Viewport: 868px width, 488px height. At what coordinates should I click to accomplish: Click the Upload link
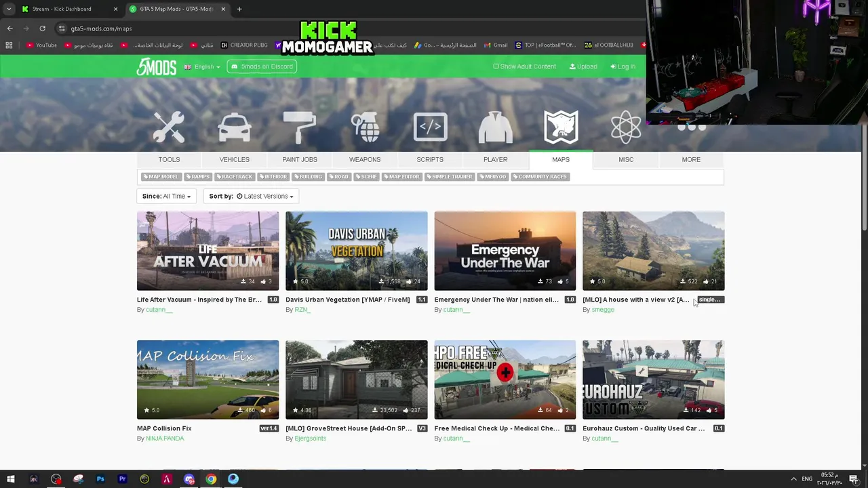583,66
